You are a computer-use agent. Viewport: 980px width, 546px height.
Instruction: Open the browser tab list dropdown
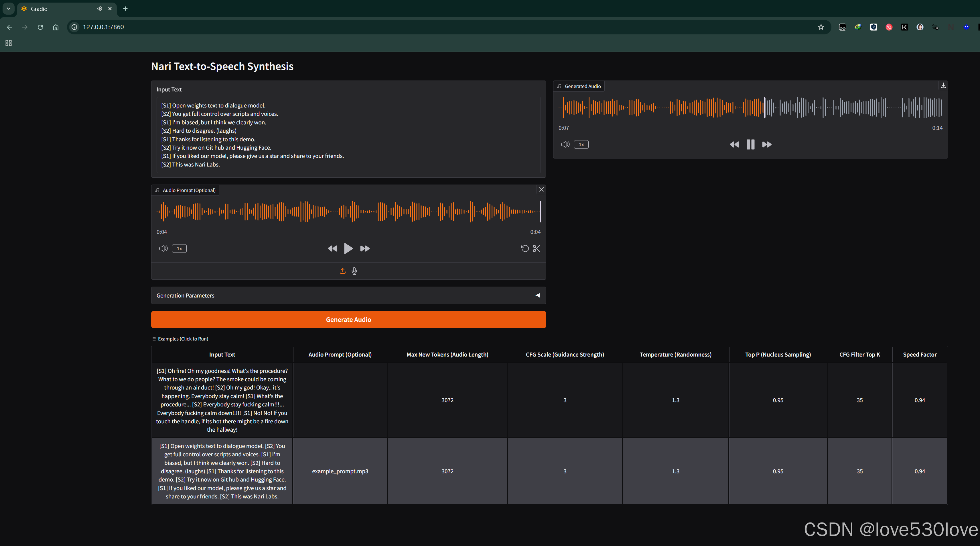click(8, 8)
